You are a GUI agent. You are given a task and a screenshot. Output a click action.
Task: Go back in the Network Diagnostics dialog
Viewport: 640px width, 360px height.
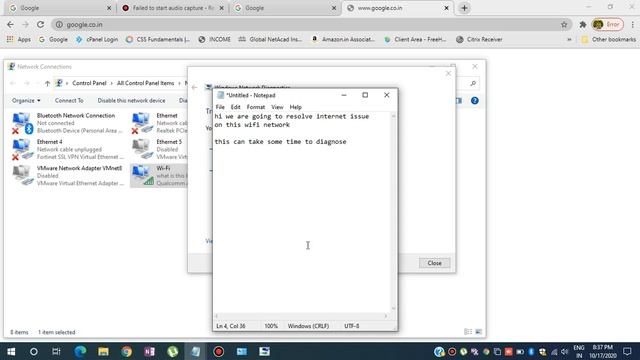[195, 87]
